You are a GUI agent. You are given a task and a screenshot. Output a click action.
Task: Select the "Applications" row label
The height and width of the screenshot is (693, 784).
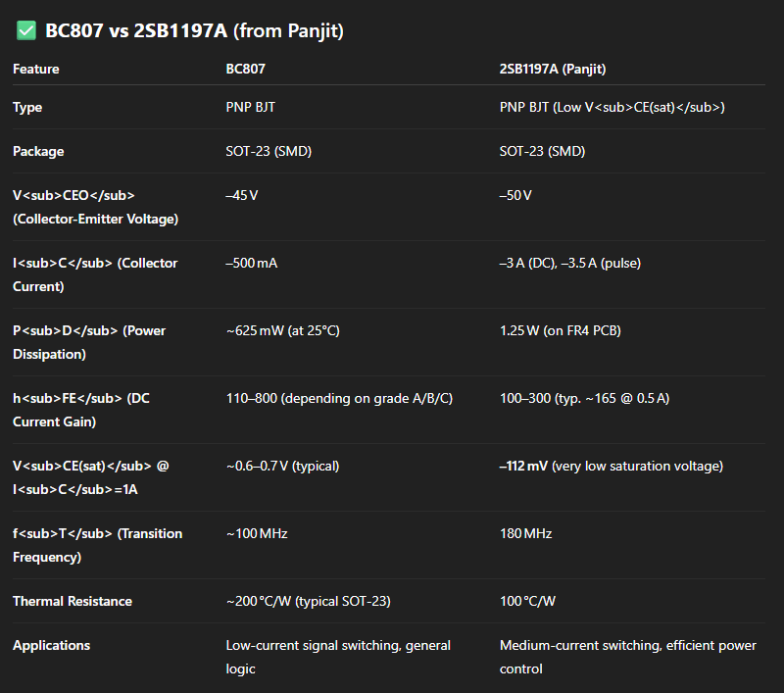(52, 646)
